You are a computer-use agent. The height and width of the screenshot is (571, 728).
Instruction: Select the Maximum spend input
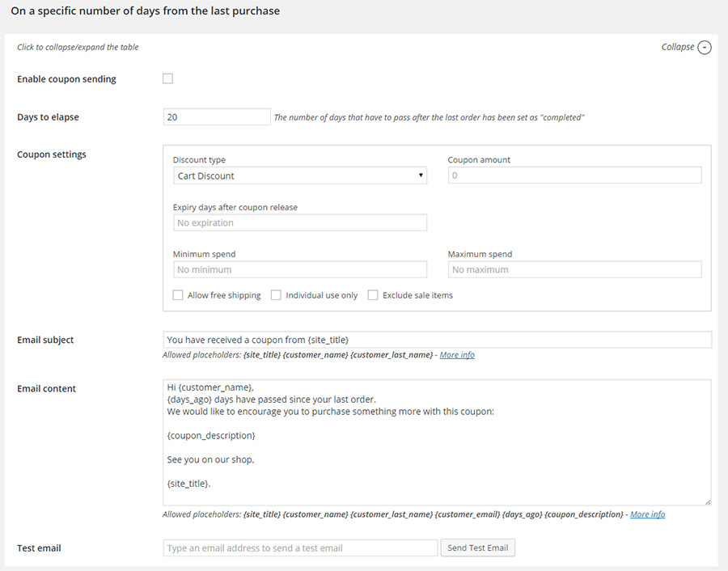pyautogui.click(x=574, y=269)
